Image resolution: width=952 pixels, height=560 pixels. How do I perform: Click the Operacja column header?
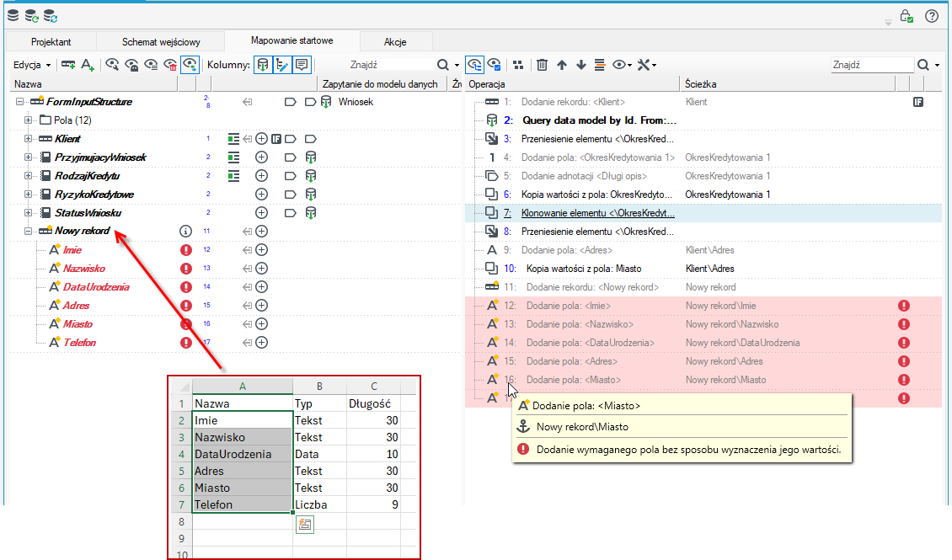[x=573, y=83]
